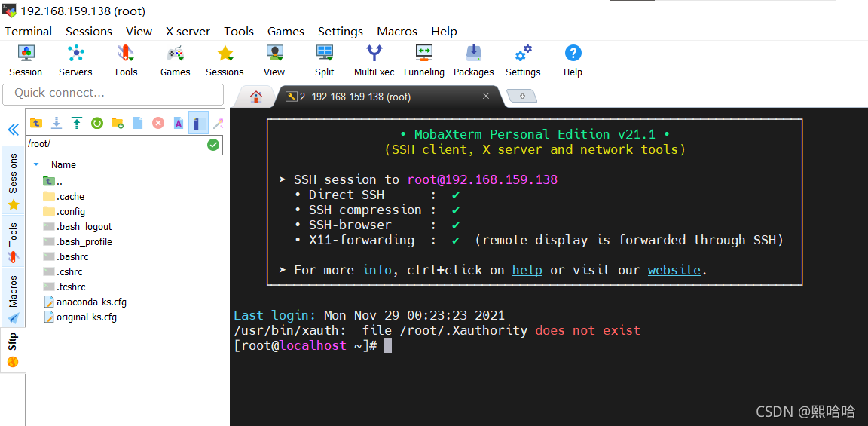This screenshot has width=868, height=426.
Task: Open the Sessions star toolbar icon
Action: tap(225, 61)
